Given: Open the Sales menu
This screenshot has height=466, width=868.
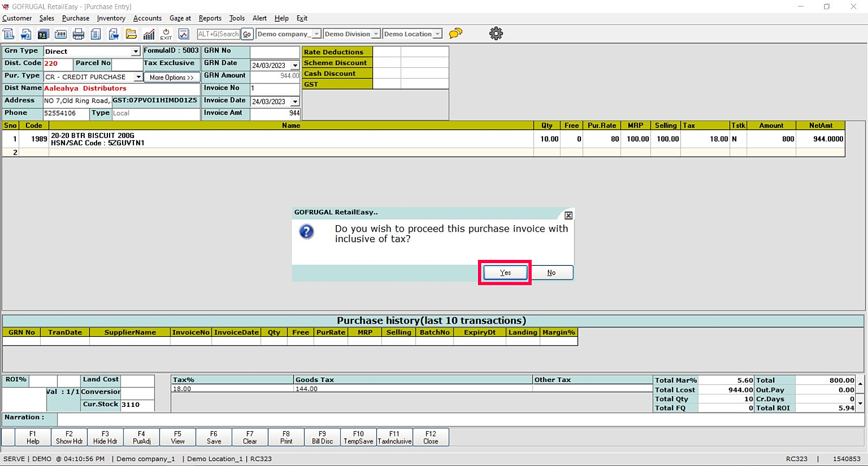Looking at the screenshot, I should [47, 18].
